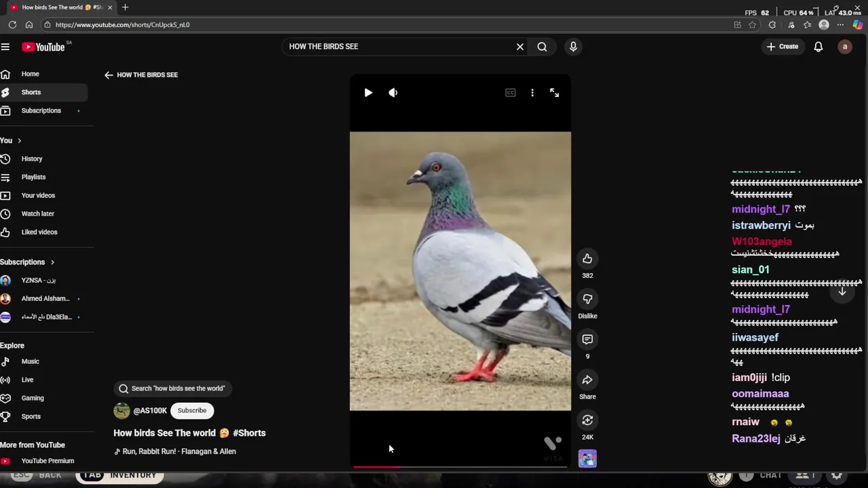Open Your videos

tap(43, 195)
